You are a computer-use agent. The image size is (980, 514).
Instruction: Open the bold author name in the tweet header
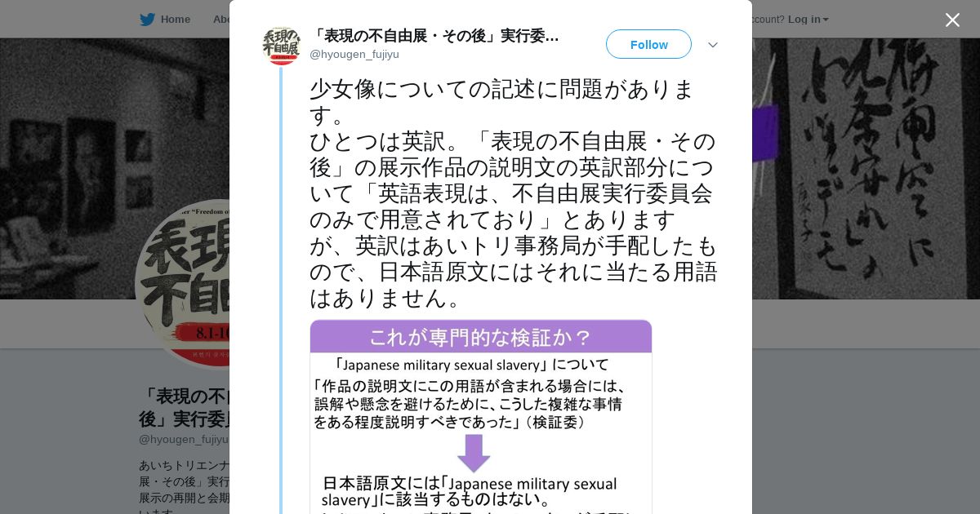[434, 36]
